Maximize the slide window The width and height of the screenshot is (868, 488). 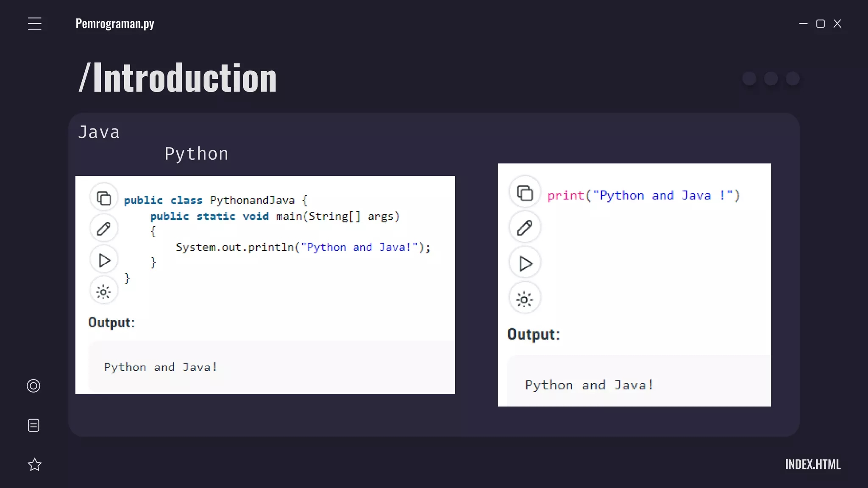pos(821,24)
